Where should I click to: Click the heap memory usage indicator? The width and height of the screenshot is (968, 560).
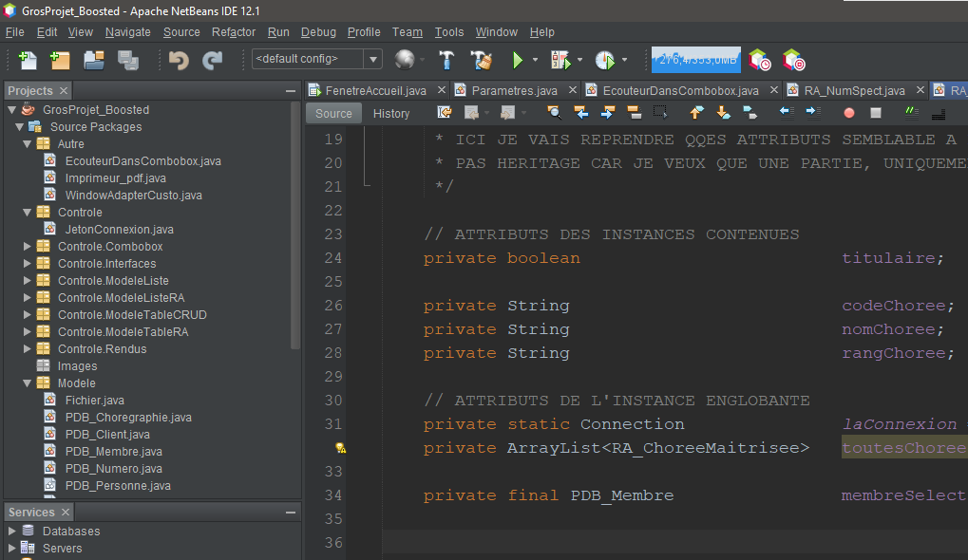pyautogui.click(x=696, y=59)
